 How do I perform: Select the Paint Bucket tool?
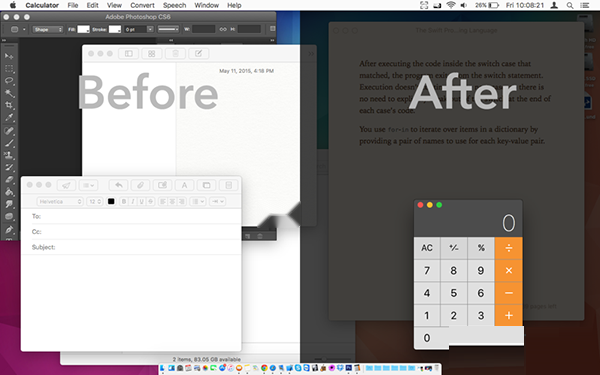point(9,192)
